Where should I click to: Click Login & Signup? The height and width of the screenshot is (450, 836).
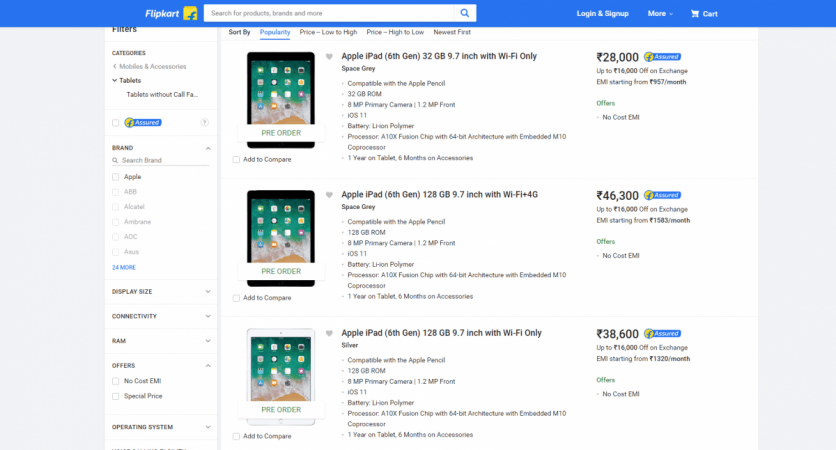coord(602,14)
